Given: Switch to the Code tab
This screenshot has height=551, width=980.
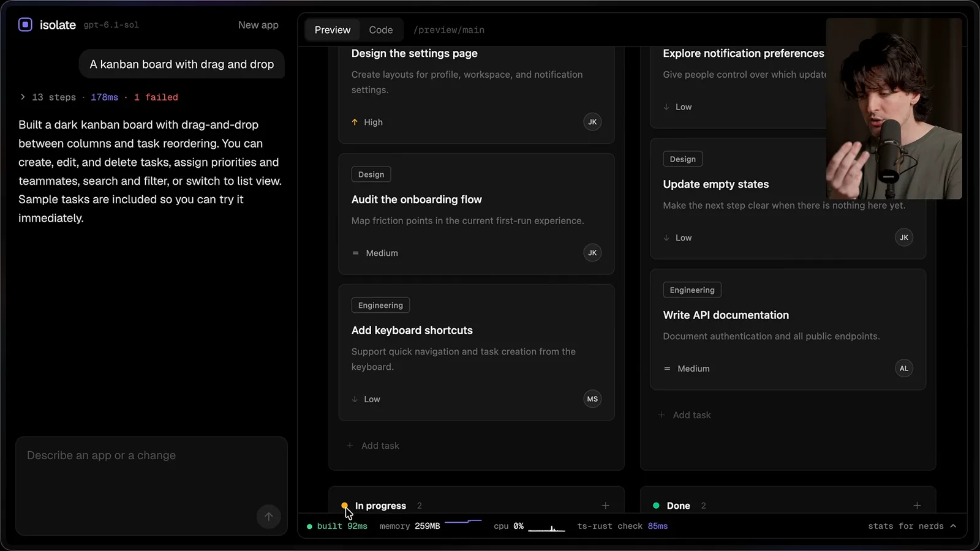Looking at the screenshot, I should (381, 30).
